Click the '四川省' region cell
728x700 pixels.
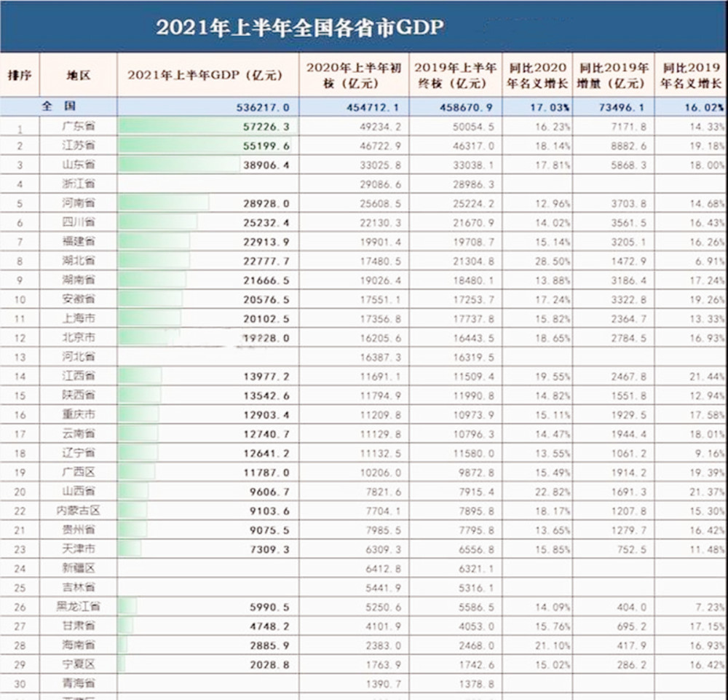79,222
